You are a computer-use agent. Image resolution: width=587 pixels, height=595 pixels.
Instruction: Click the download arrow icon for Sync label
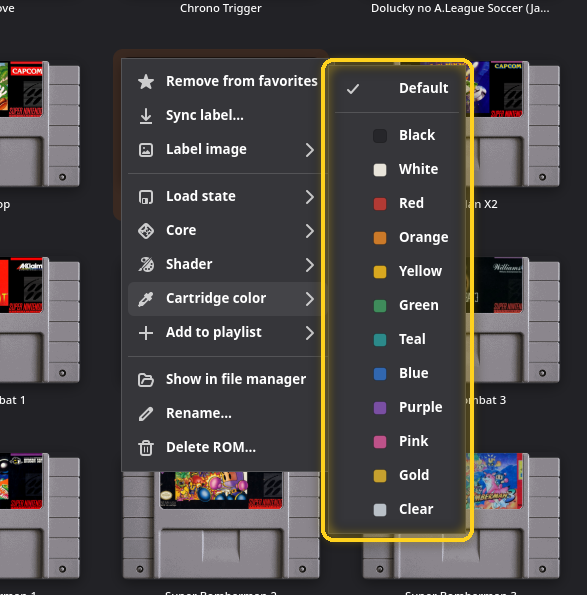point(146,116)
